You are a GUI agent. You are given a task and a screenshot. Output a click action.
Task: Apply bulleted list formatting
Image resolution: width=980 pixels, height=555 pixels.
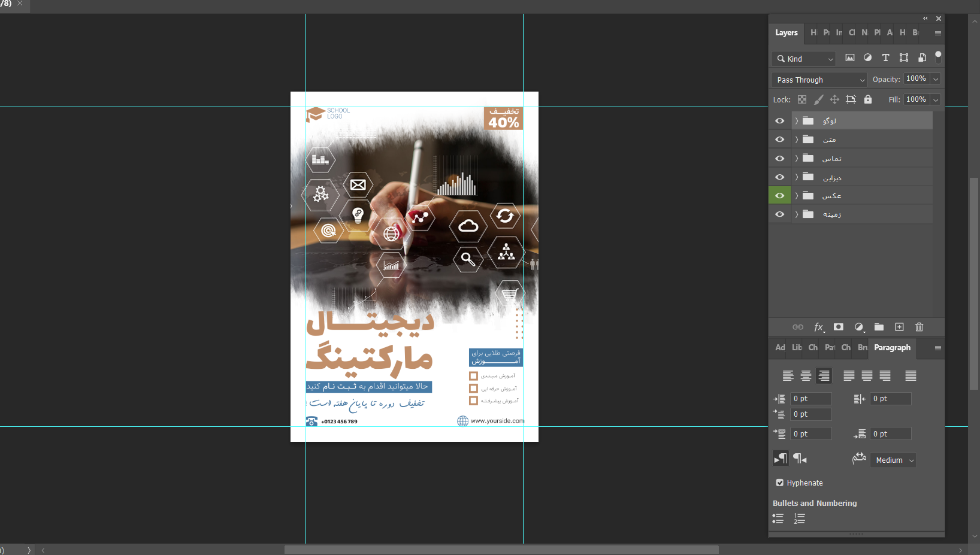coord(778,518)
